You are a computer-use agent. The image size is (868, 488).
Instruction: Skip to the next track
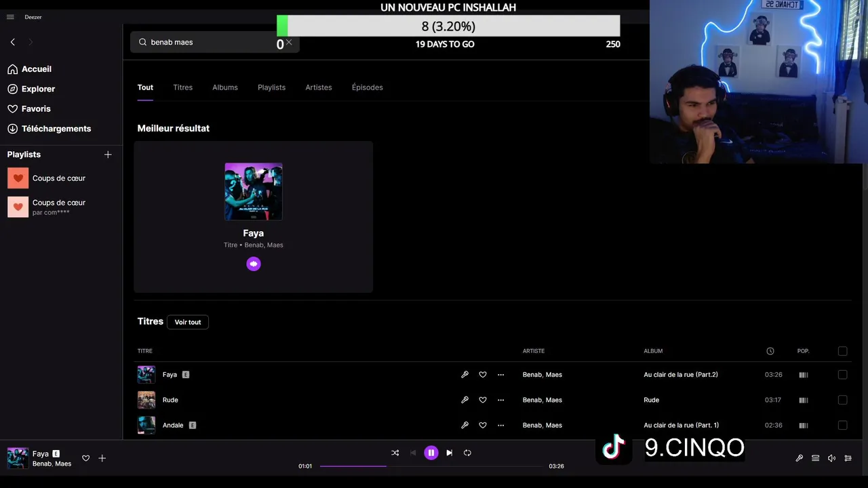click(x=449, y=453)
